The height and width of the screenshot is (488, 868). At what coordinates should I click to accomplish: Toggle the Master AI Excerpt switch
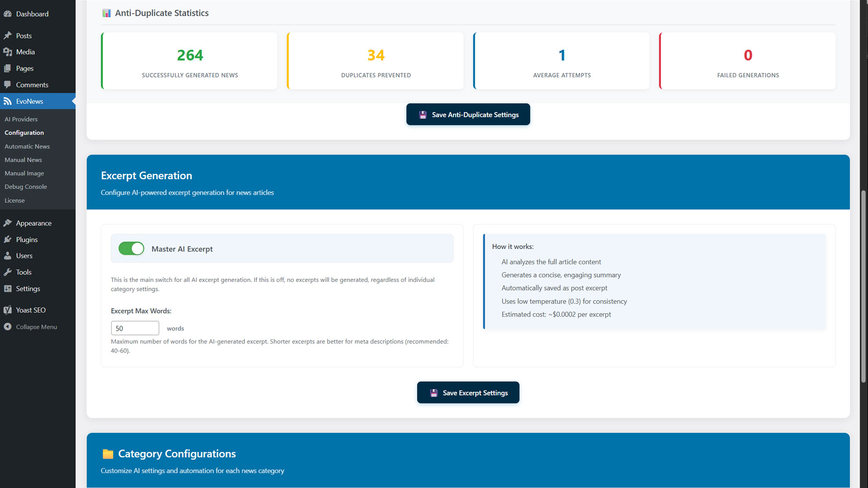131,249
